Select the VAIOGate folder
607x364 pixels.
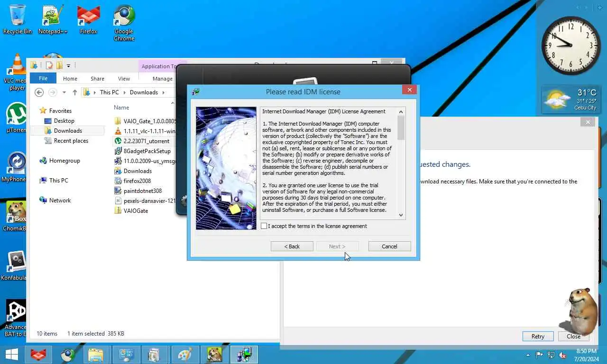pyautogui.click(x=131, y=210)
